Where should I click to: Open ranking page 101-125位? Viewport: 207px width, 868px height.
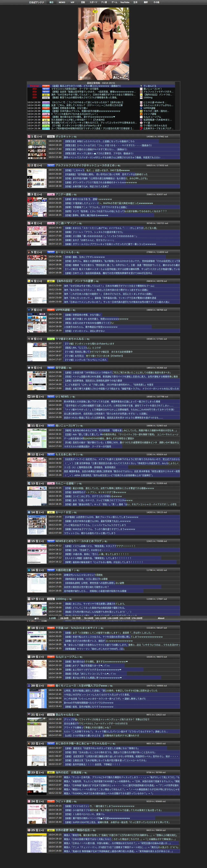(x=100, y=618)
